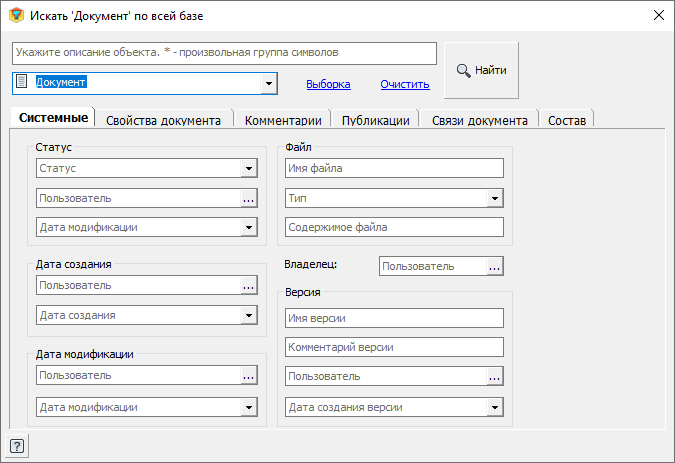
Task: Click ellipsis button next to Владелец user field
Action: 494,266
